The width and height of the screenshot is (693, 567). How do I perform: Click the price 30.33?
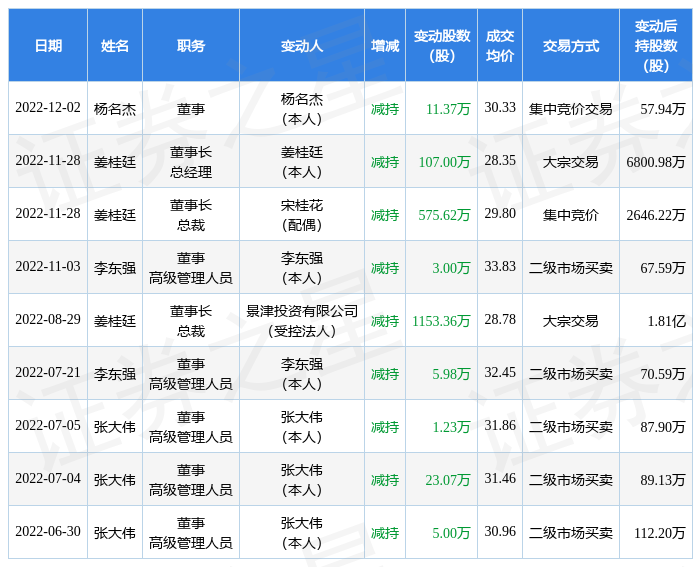click(500, 107)
